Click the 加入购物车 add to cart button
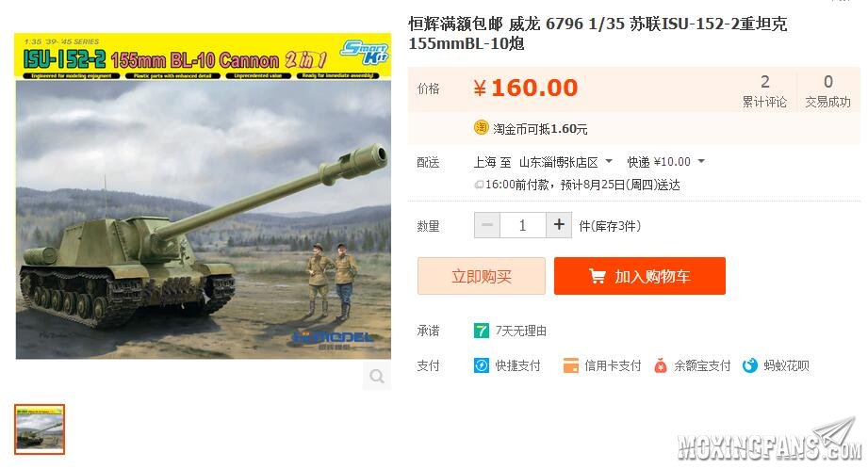Viewport: 868px width, 469px height. click(x=639, y=276)
